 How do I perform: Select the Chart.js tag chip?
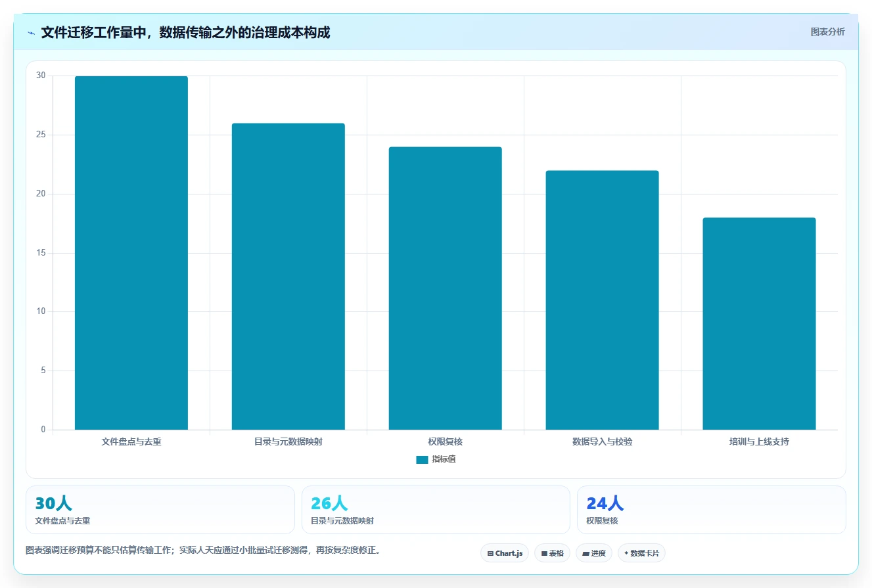pyautogui.click(x=505, y=553)
